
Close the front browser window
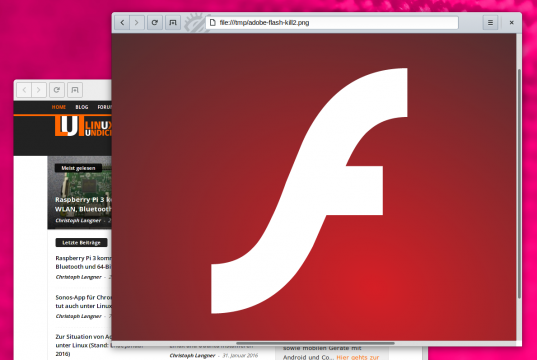click(511, 23)
